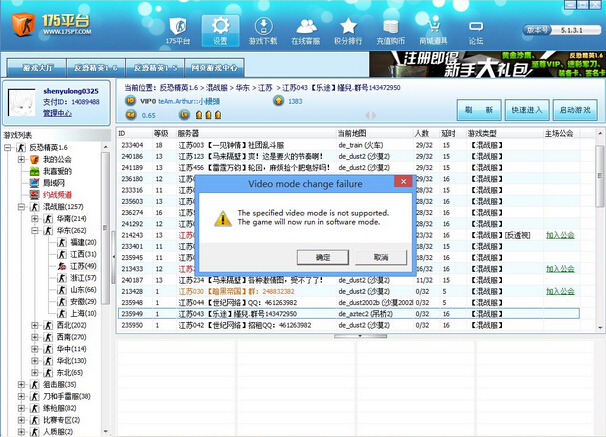
Task: Select server row 235948 江苏044
Action: pyautogui.click(x=349, y=303)
